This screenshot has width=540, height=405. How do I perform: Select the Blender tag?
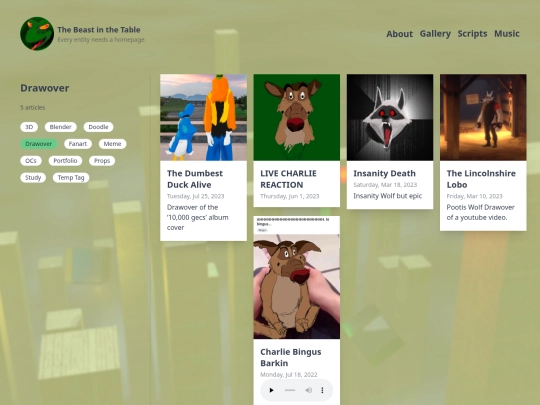tap(61, 127)
